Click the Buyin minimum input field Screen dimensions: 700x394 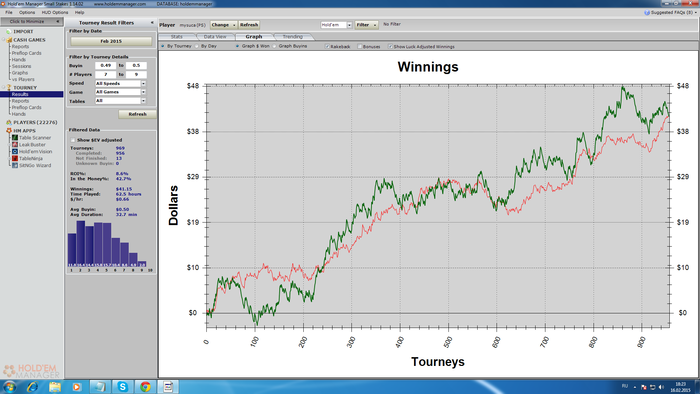click(105, 66)
